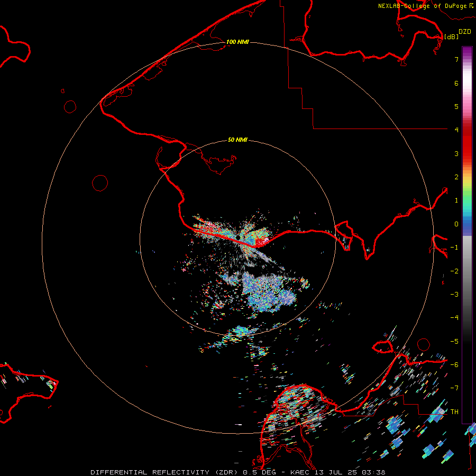Click the -1 value on the scale
The height and width of the screenshot is (476, 476).
[454, 247]
